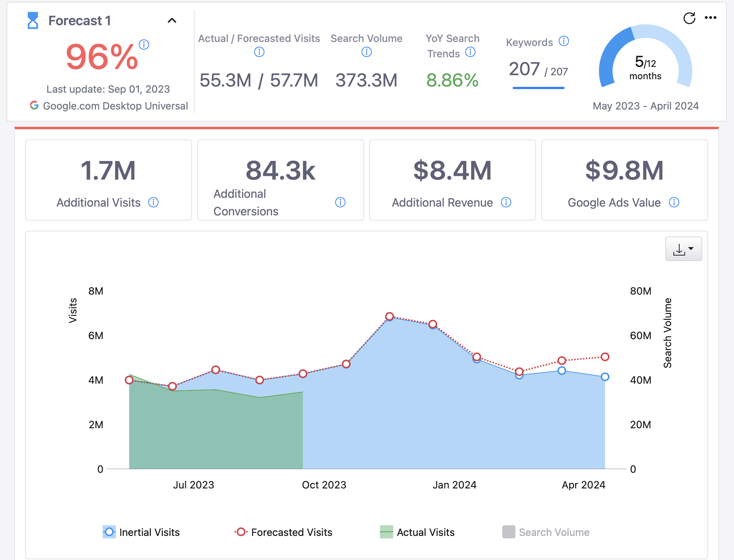Click the refresh forecast icon
734x560 pixels.
pos(689,18)
